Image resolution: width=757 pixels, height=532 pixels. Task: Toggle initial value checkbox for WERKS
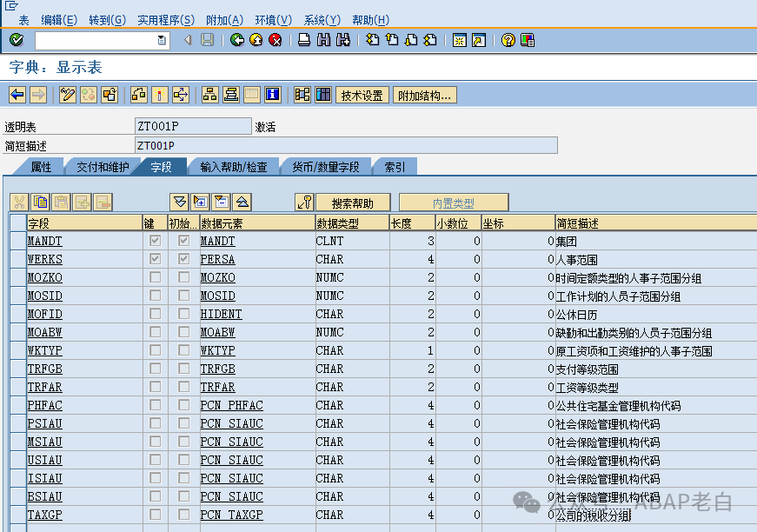click(x=184, y=259)
